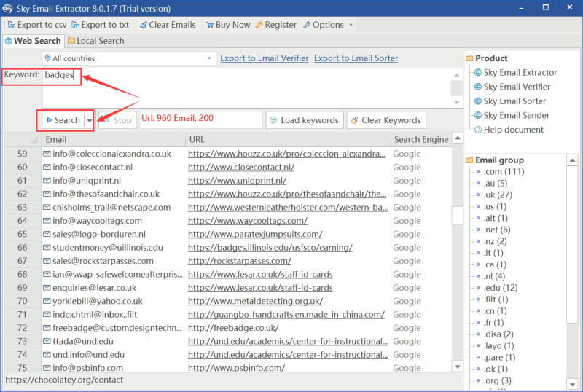Select the .uk (27) email group
583x392 pixels.
pos(498,195)
